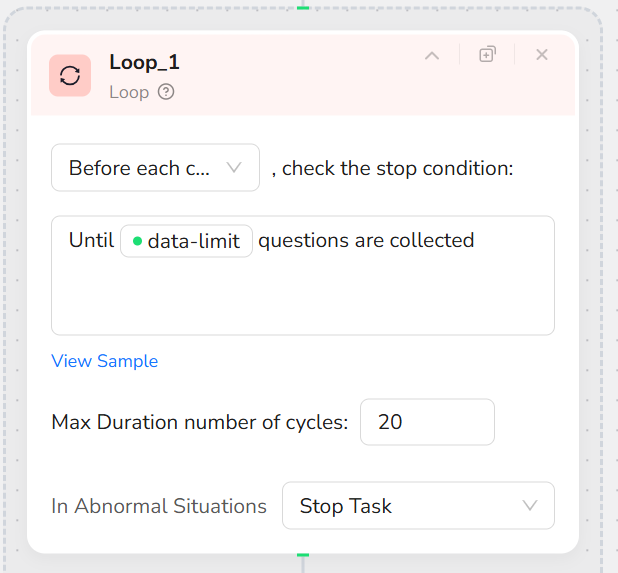Focus the Max Duration cycles field
Screen dimensions: 618x573
(x=427, y=422)
